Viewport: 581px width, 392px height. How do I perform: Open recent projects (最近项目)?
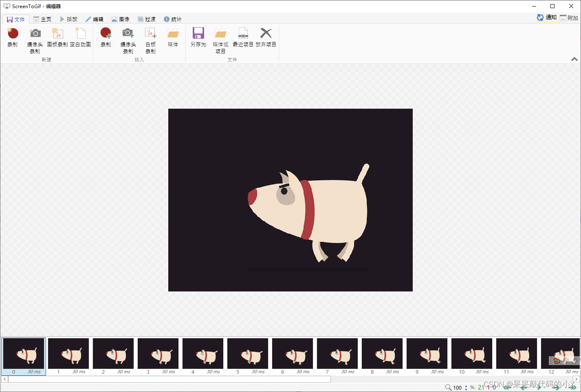pyautogui.click(x=243, y=38)
